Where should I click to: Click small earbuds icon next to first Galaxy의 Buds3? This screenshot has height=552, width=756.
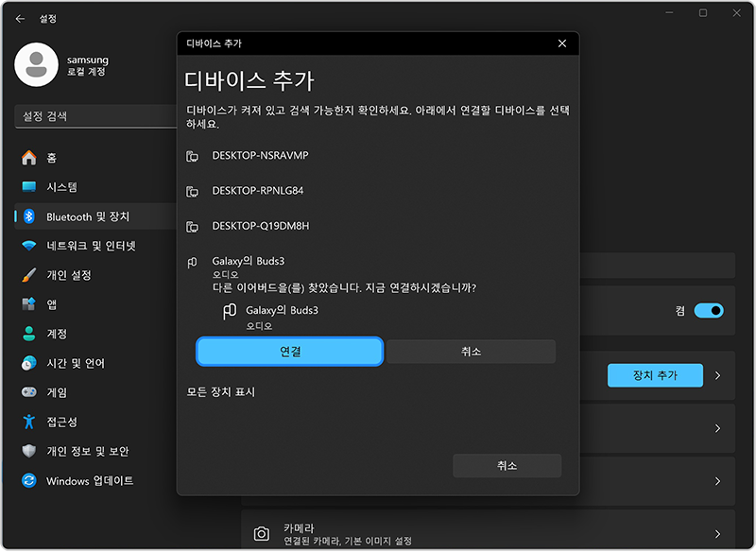tap(192, 262)
